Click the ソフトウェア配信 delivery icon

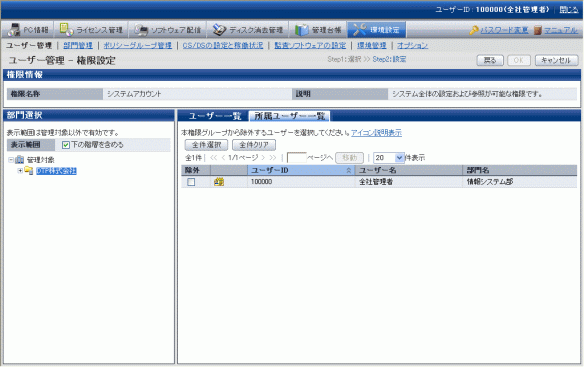pyautogui.click(x=141, y=30)
